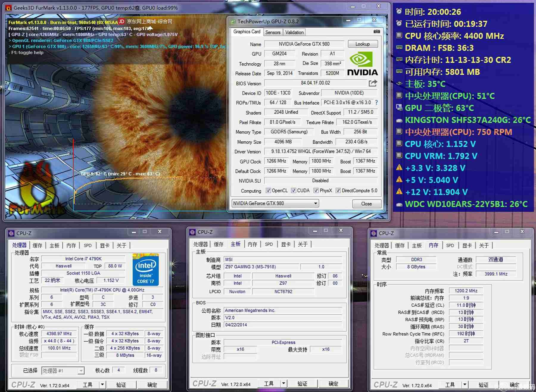
Task: Toggle the PhysX checkbox in GPU-Z
Action: 316,190
